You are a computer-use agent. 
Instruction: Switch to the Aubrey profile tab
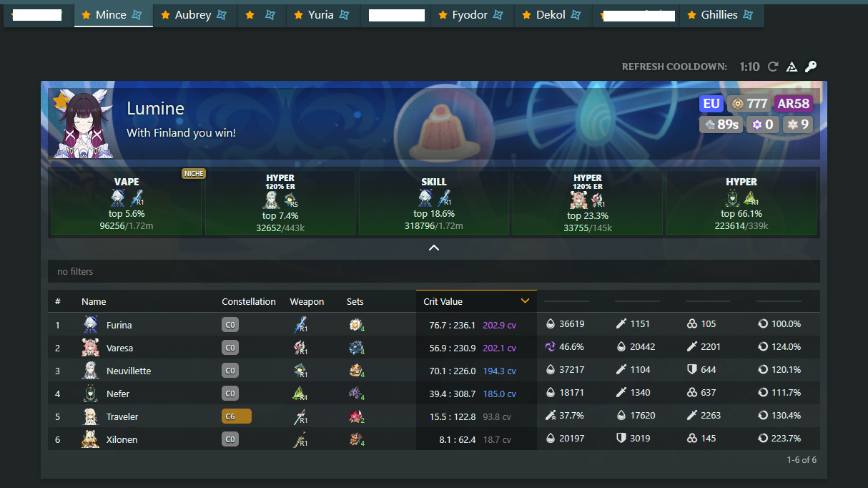click(x=195, y=15)
